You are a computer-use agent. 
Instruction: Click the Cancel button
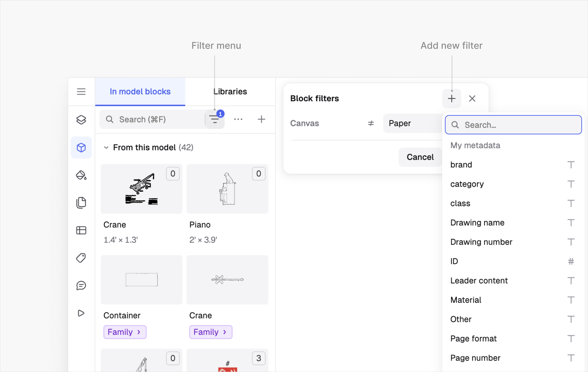(x=420, y=157)
